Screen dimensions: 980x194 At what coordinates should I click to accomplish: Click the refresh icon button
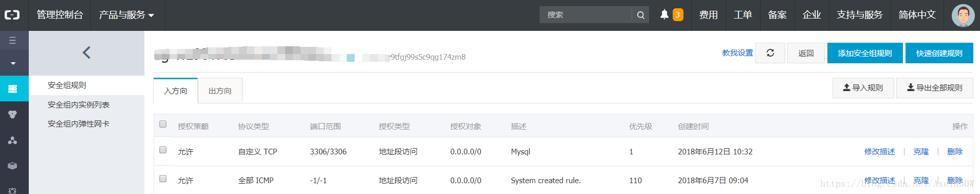pos(770,53)
